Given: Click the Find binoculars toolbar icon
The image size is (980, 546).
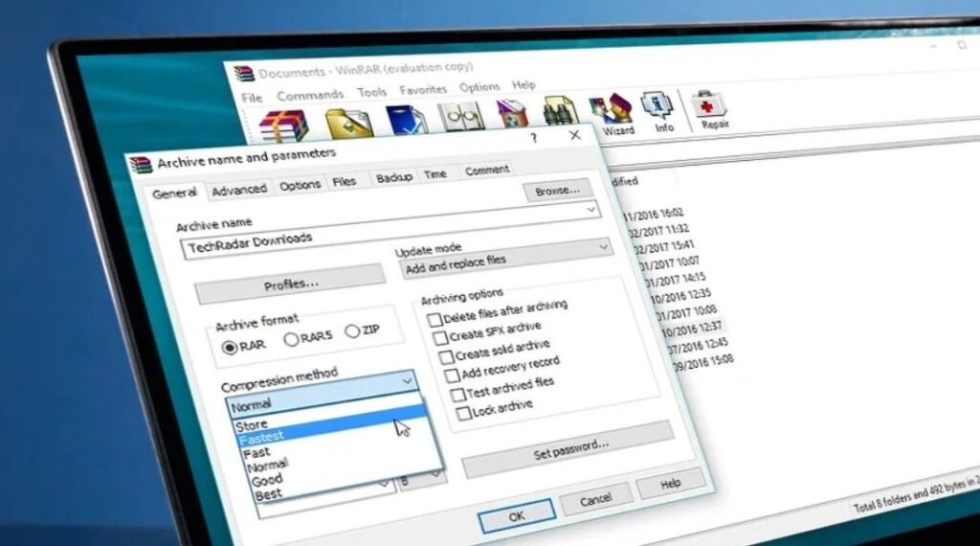Looking at the screenshot, I should pyautogui.click(x=559, y=111).
